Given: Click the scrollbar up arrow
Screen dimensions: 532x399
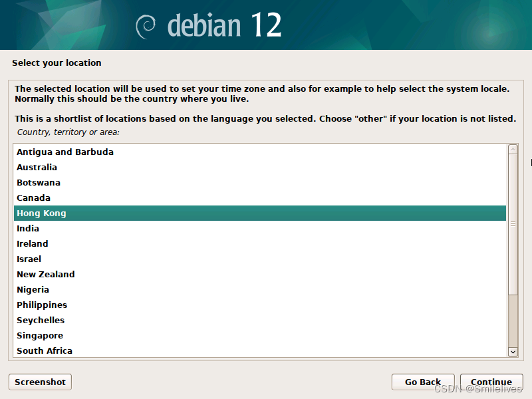Looking at the screenshot, I should 512,148.
